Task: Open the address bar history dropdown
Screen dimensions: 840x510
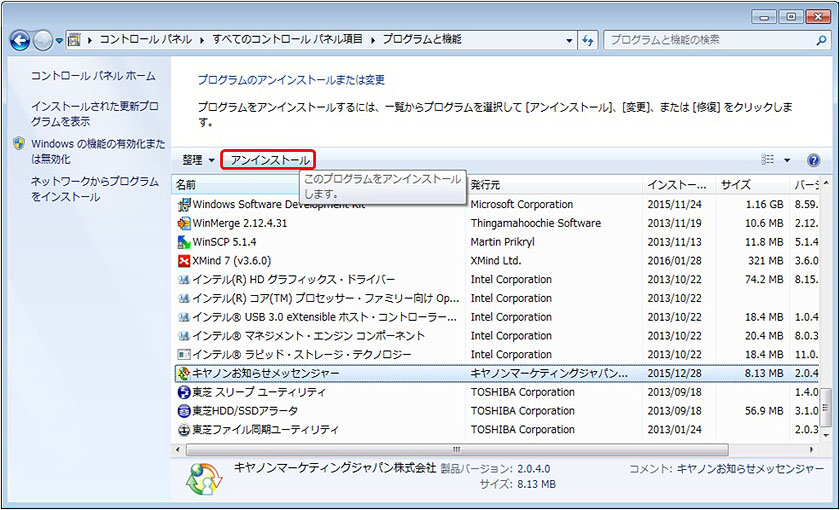Action: coord(569,40)
